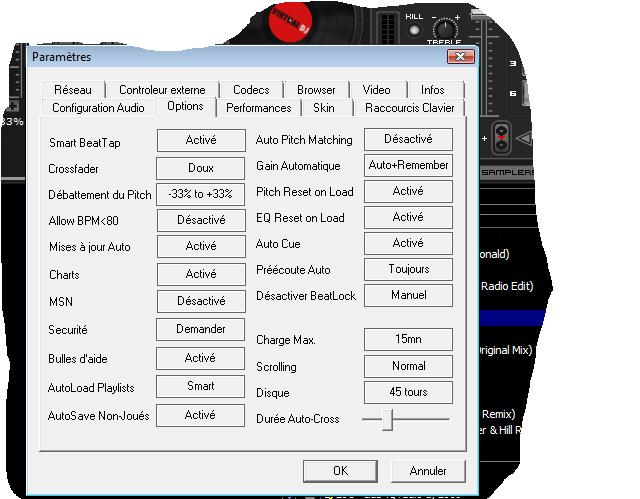
Task: Toggle the Smart BeatTap Activé button
Action: click(x=201, y=140)
